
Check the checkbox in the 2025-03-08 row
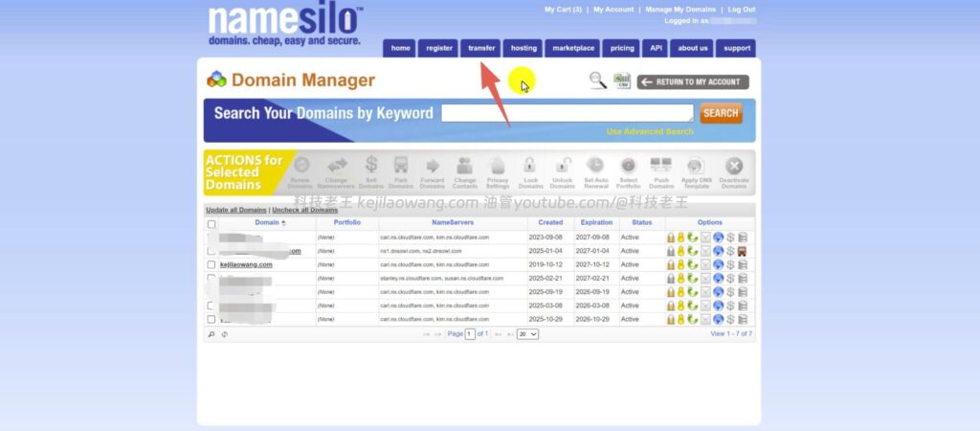click(x=212, y=306)
